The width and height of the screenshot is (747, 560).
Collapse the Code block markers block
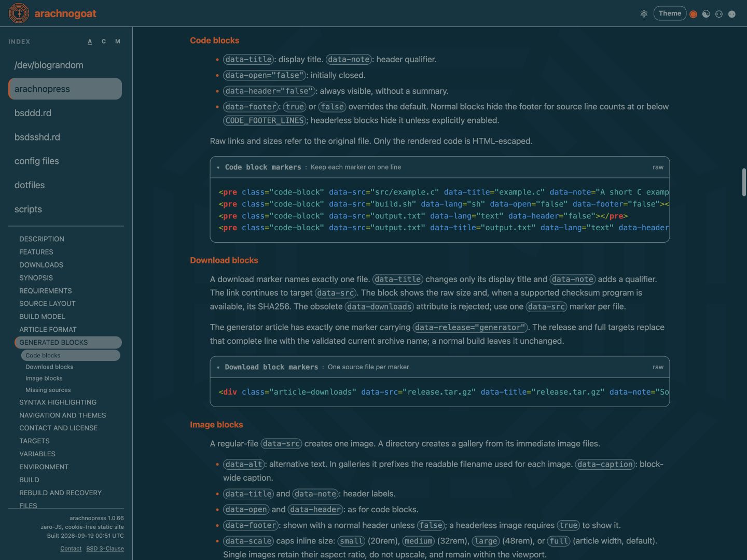[x=218, y=167]
